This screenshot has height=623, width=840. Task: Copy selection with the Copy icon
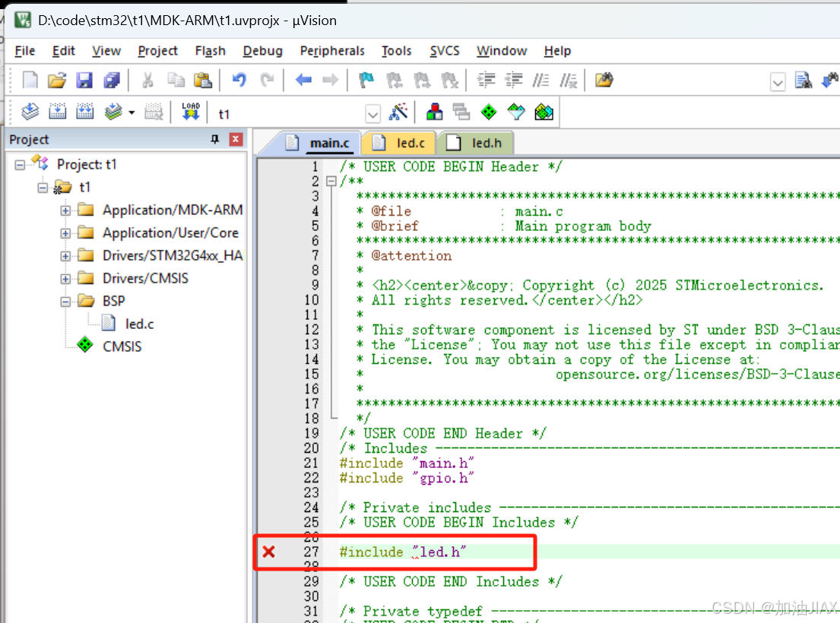tap(176, 81)
